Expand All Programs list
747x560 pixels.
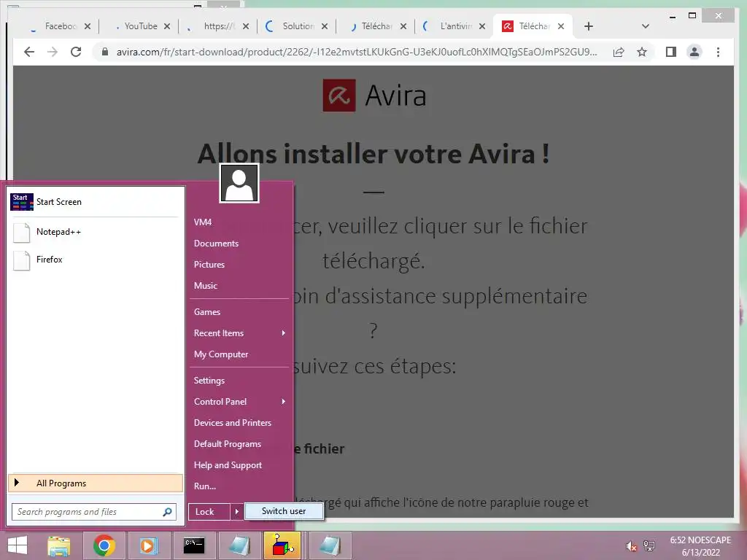(x=96, y=483)
